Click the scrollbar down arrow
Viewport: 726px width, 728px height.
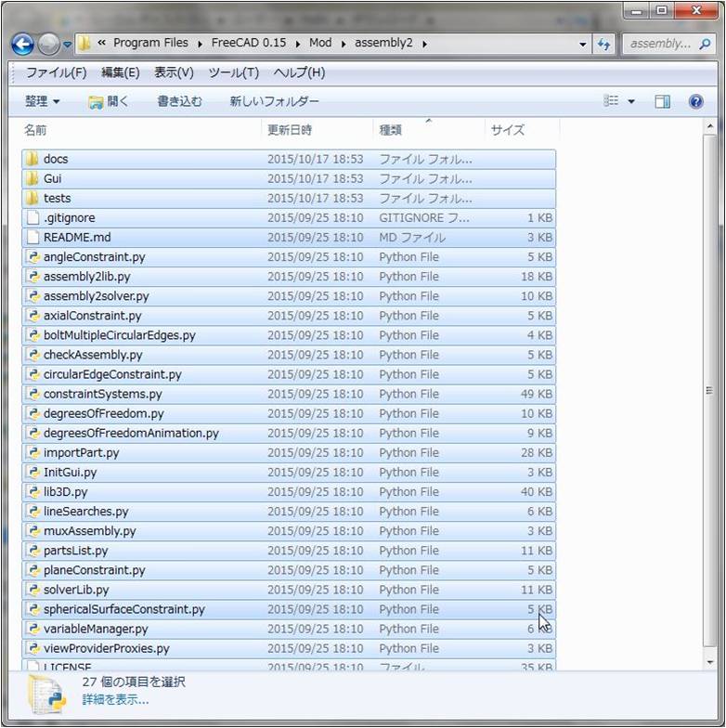click(x=709, y=663)
